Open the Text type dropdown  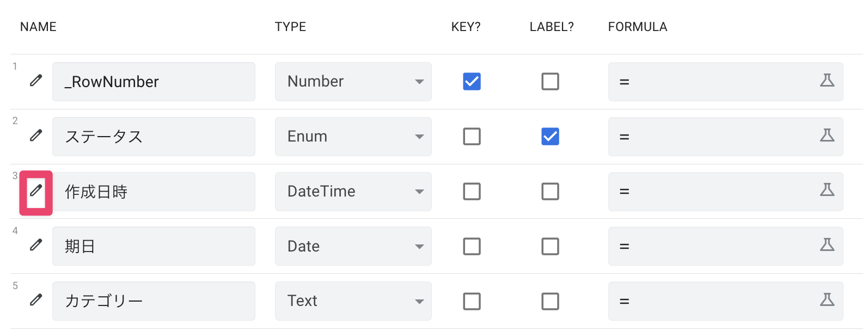[353, 301]
